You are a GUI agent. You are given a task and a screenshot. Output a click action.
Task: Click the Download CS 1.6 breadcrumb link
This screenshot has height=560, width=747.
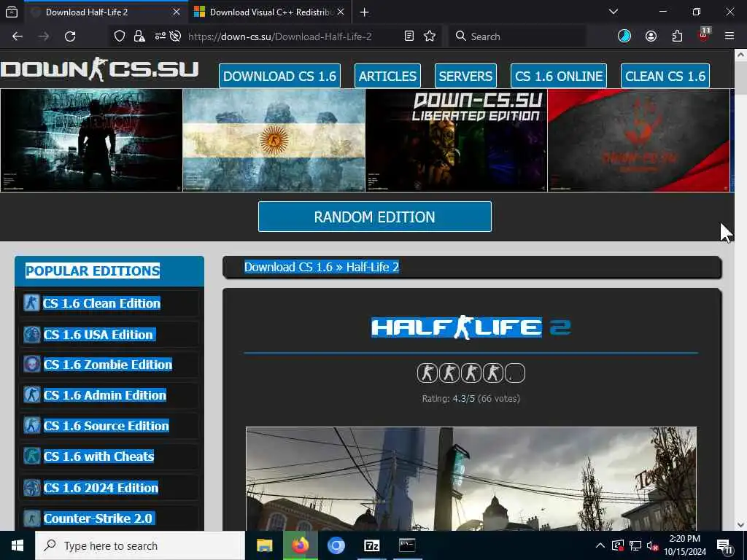pos(288,267)
